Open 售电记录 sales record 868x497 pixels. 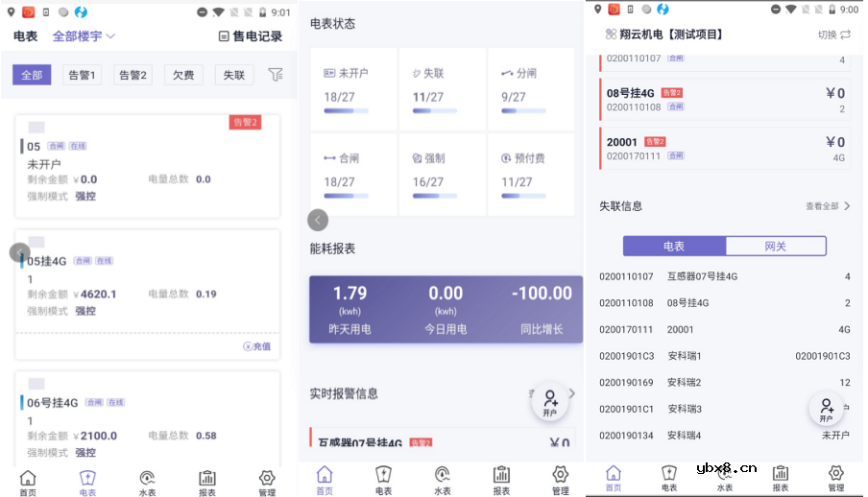click(251, 35)
